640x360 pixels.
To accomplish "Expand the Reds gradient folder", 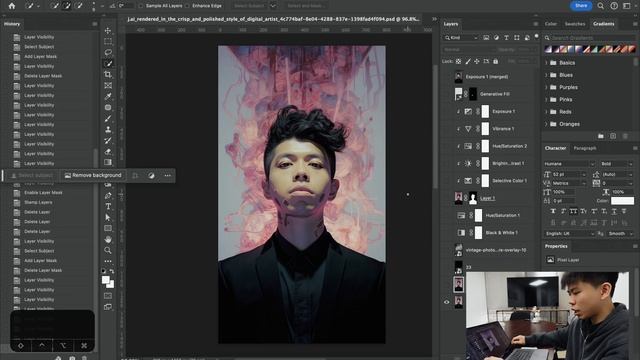I will [546, 112].
